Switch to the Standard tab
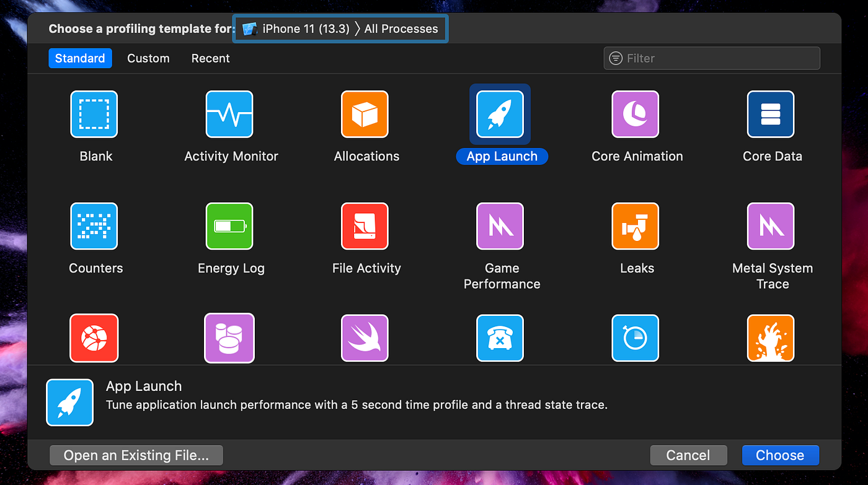The height and width of the screenshot is (485, 868). [x=80, y=58]
